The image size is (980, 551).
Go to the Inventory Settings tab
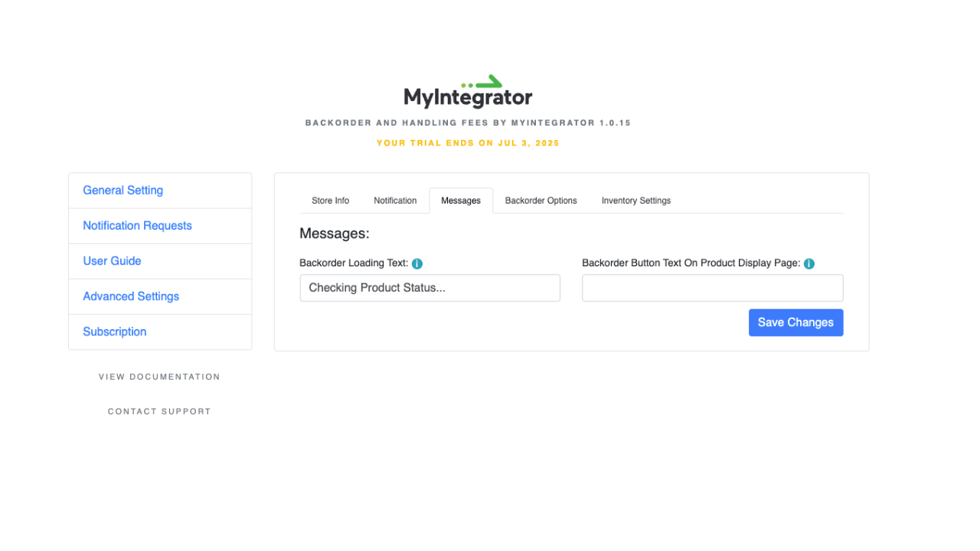tap(636, 201)
